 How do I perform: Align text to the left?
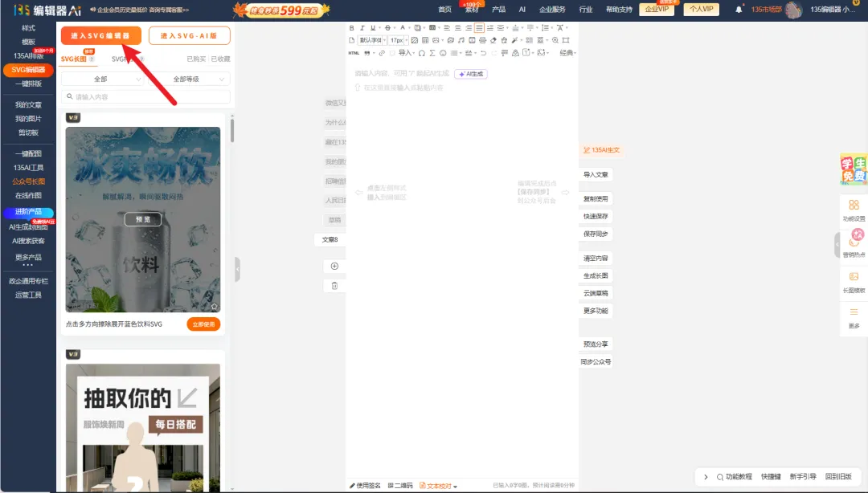point(447,27)
